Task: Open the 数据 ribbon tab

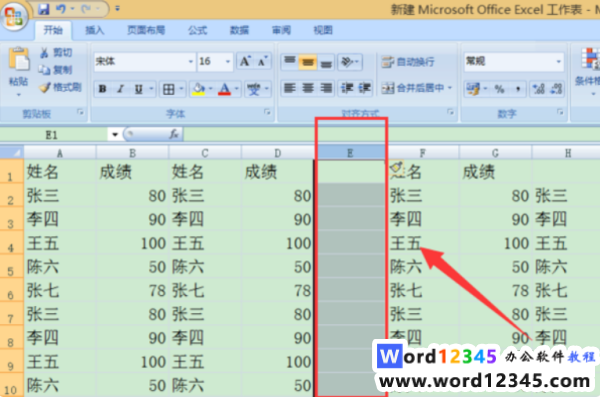Action: click(x=239, y=30)
